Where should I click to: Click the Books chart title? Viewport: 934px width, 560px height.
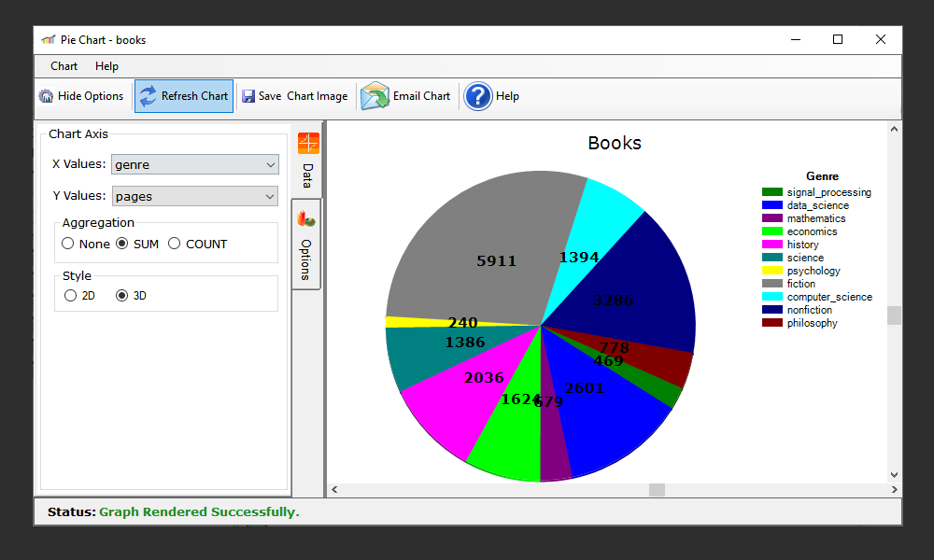pos(615,143)
